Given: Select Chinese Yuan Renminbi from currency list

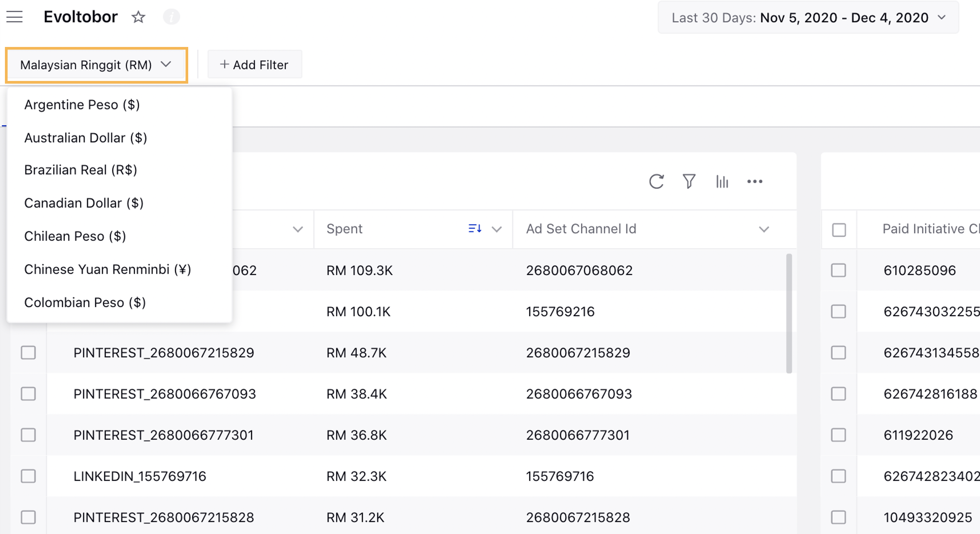Looking at the screenshot, I should 107,269.
